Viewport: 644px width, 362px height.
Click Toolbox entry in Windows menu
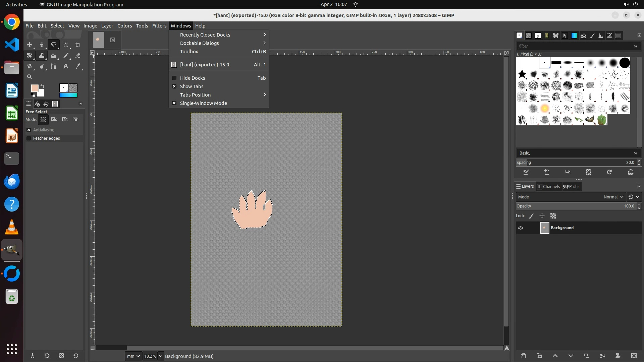click(x=189, y=52)
